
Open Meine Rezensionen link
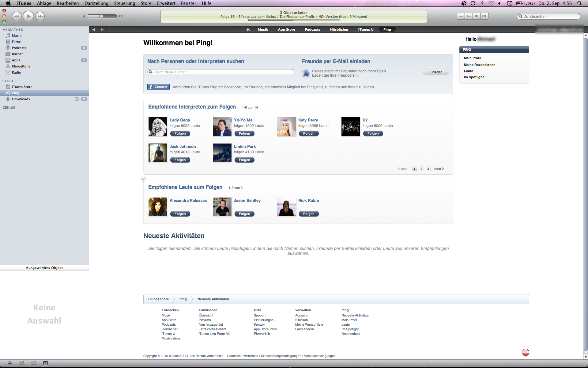pos(480,65)
